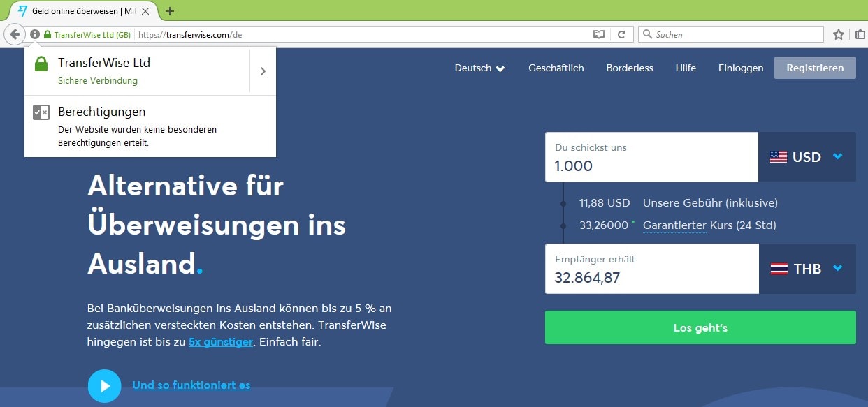Click the site information icon in address bar

[x=35, y=34]
